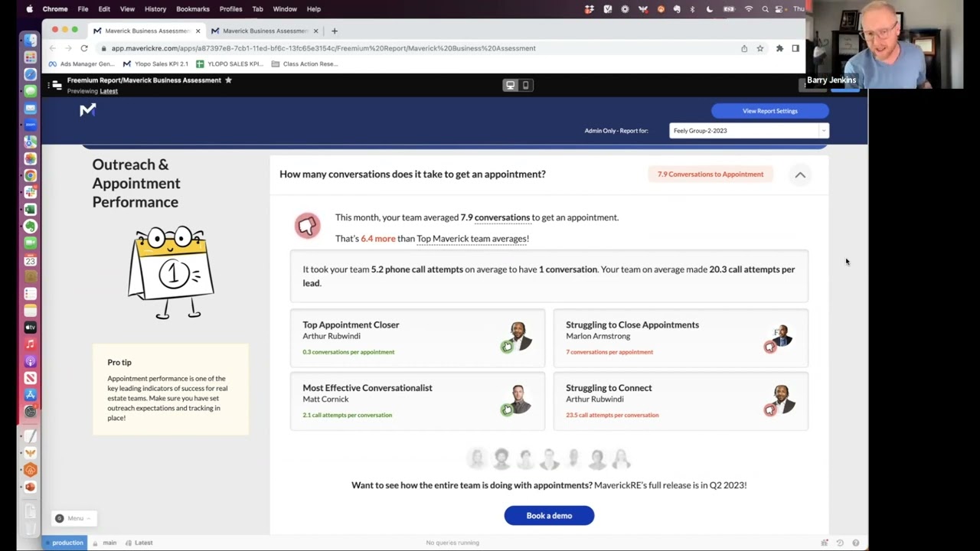Open the debug icon in status bar

pyautogui.click(x=825, y=543)
